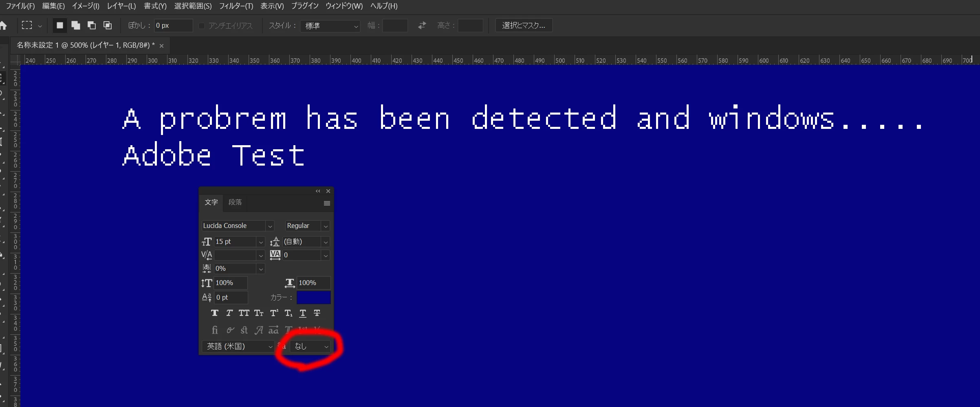Toggle Faux Bold text style
The image size is (980, 407).
tap(215, 313)
